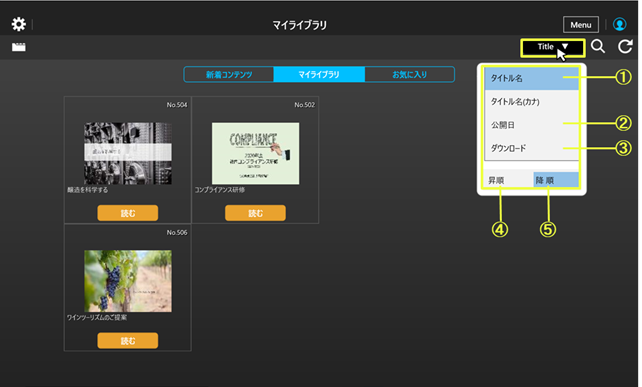Viewport: 642px width, 387px height.
Task: Choose 昇順 ascending order
Action: 508,180
